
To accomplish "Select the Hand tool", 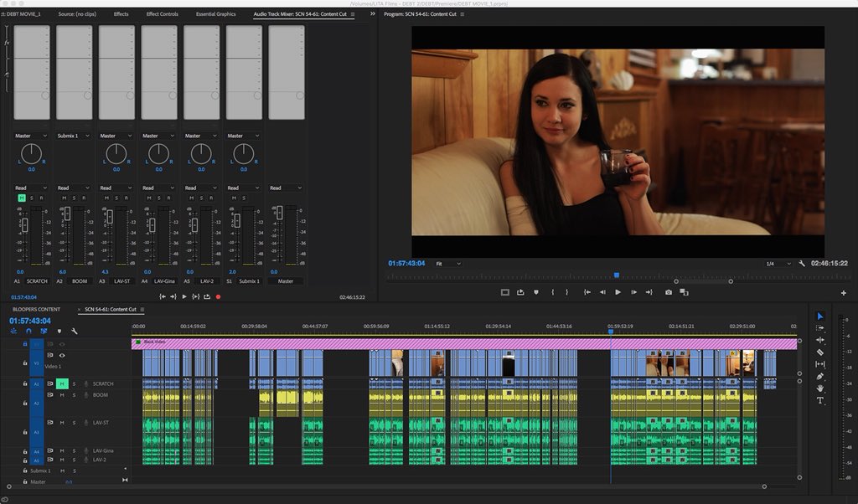I will 819,388.
